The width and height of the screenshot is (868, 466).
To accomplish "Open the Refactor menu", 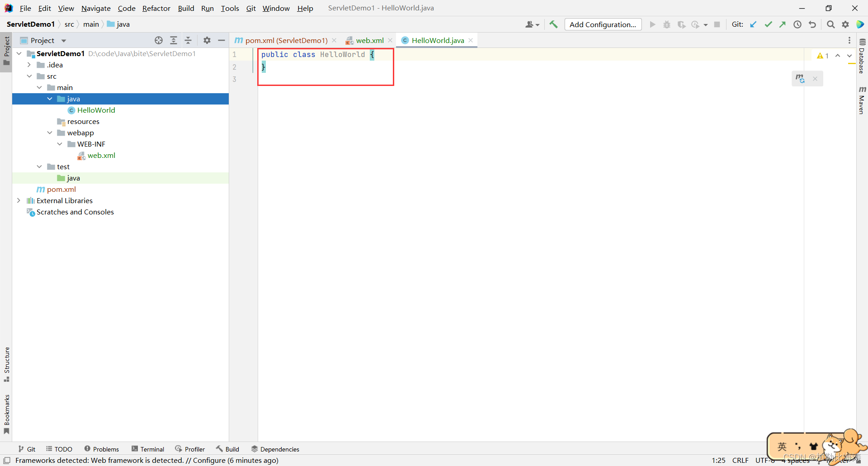I will pos(156,8).
